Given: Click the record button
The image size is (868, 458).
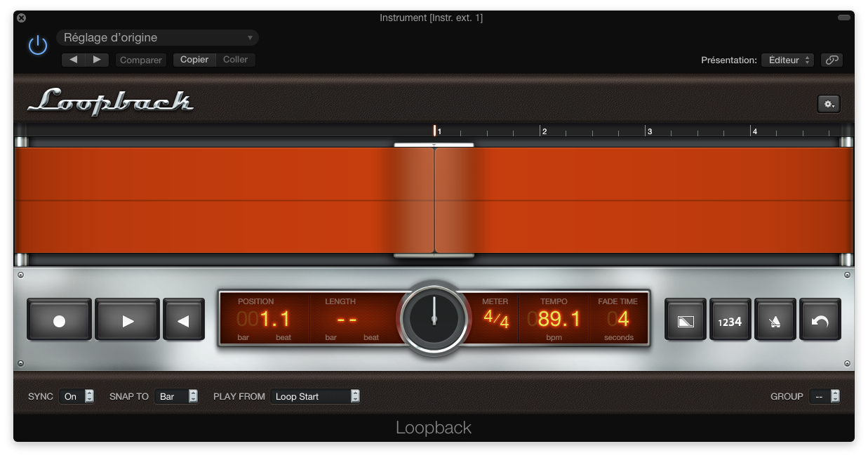Looking at the screenshot, I should 59,320.
